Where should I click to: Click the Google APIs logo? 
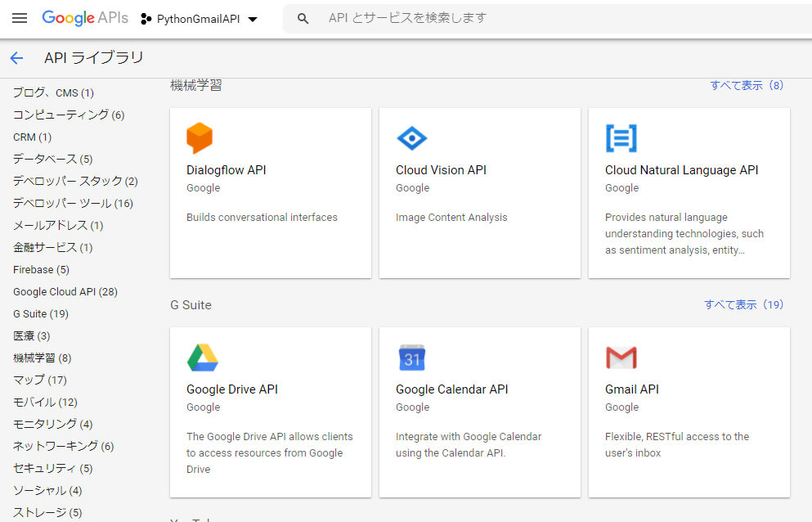pos(85,18)
